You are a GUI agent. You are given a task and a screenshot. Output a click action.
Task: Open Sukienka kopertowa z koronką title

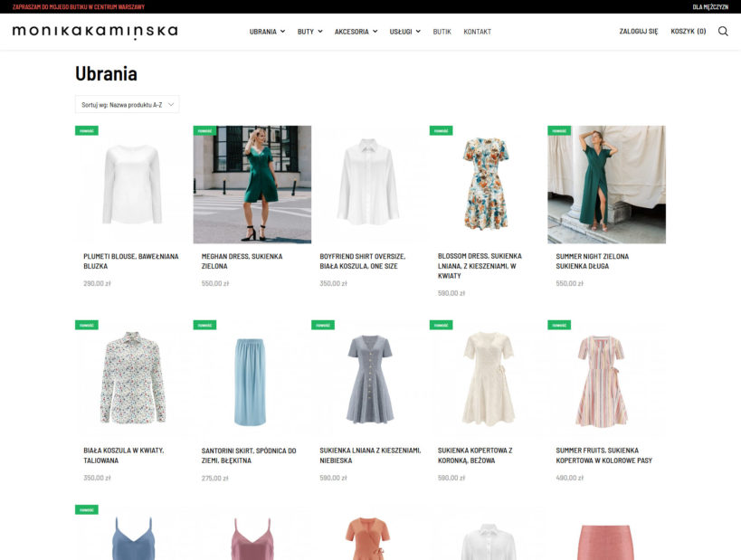[x=475, y=455]
